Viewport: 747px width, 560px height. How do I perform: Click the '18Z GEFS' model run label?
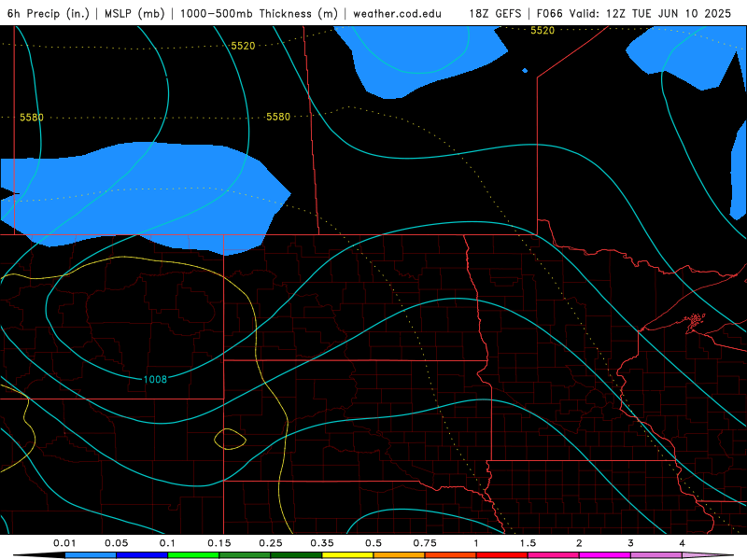coord(495,13)
